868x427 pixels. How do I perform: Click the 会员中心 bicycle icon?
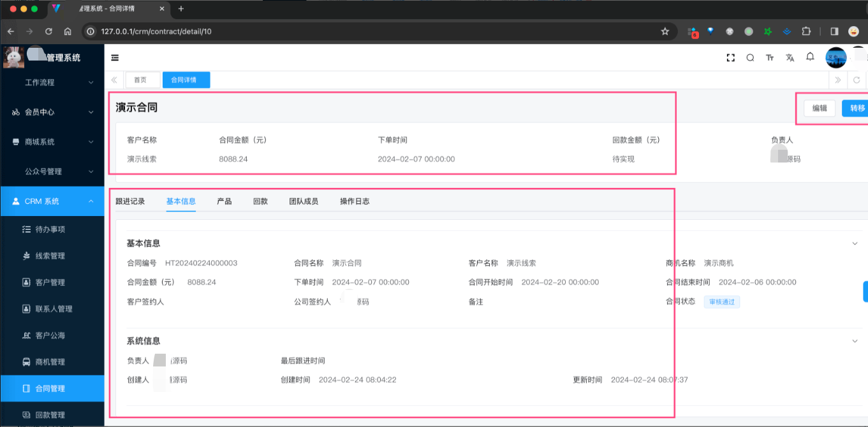[16, 112]
